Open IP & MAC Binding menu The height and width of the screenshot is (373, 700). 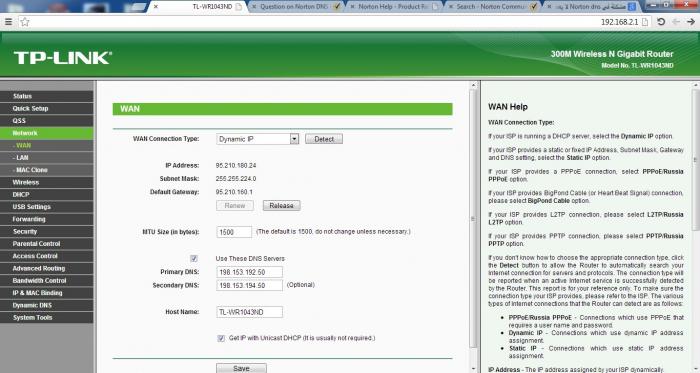click(x=47, y=293)
